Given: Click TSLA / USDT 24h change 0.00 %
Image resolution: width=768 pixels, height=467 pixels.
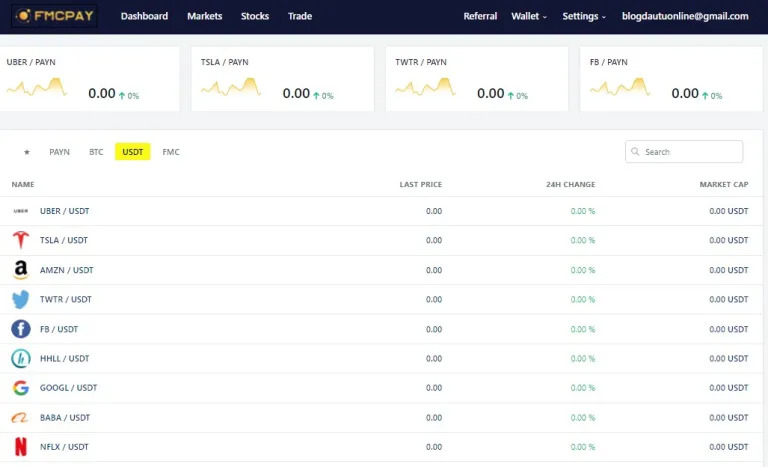Looking at the screenshot, I should [x=583, y=240].
